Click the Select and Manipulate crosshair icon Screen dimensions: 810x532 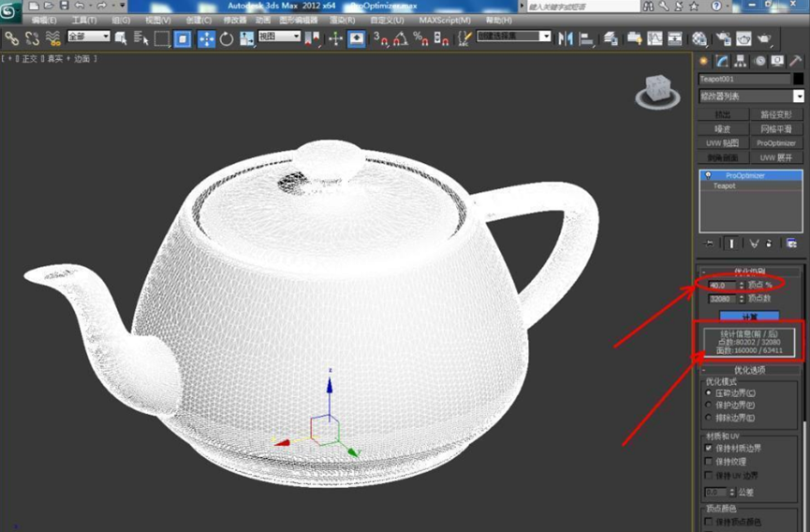(336, 38)
